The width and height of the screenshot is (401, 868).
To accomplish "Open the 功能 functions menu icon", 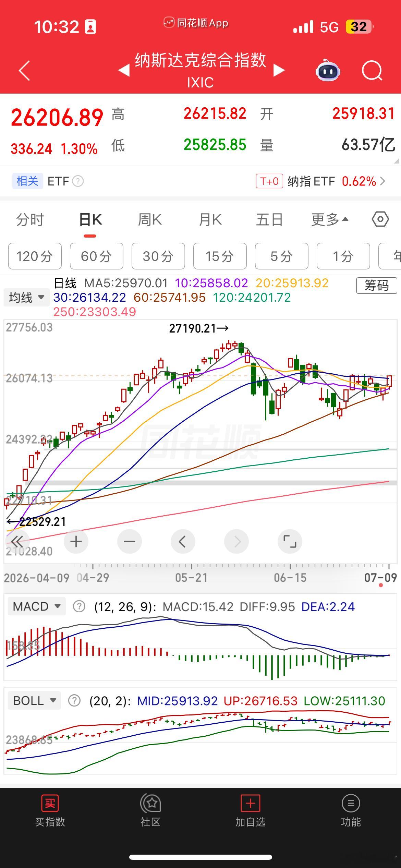I will (x=351, y=803).
